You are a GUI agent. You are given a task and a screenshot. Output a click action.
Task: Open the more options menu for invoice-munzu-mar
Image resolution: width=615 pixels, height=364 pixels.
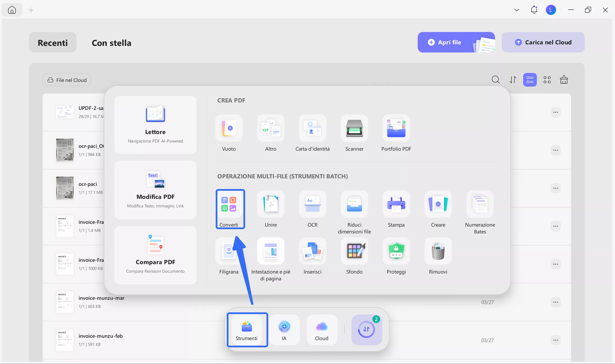coord(556,302)
